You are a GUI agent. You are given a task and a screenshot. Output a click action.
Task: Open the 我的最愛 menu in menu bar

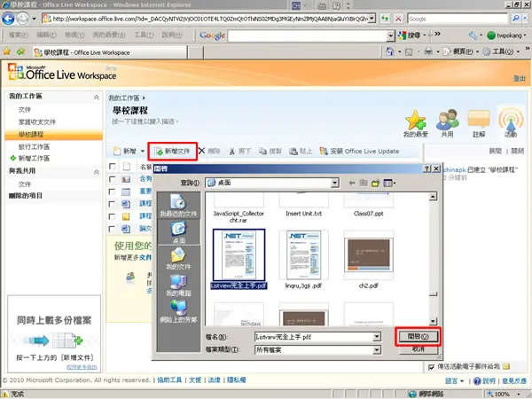pos(109,35)
